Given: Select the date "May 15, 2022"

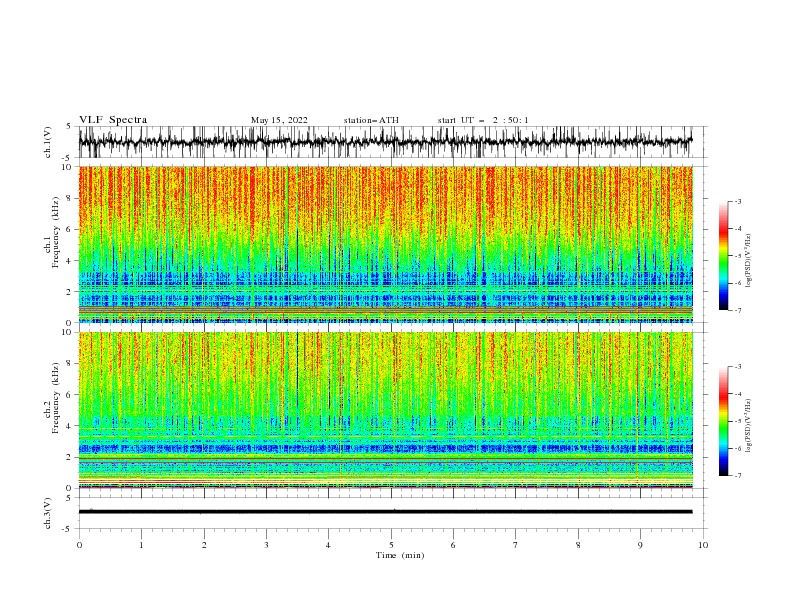Looking at the screenshot, I should click(x=279, y=120).
